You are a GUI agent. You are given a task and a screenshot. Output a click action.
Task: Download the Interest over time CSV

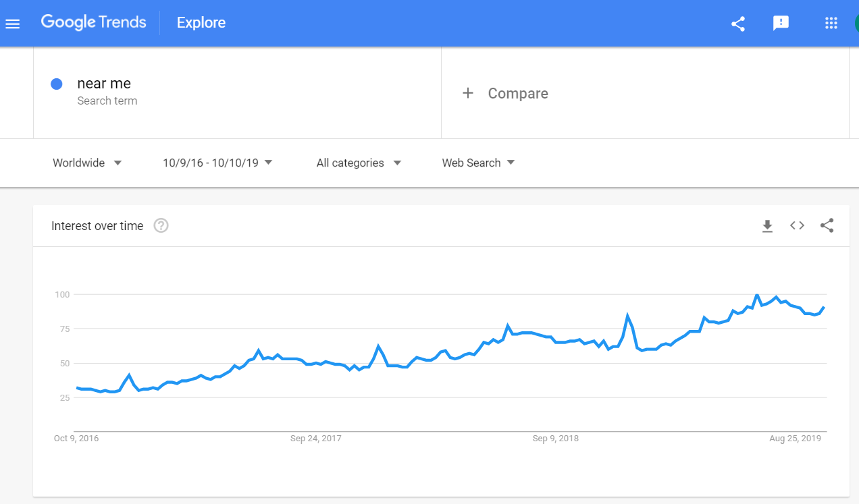(767, 226)
